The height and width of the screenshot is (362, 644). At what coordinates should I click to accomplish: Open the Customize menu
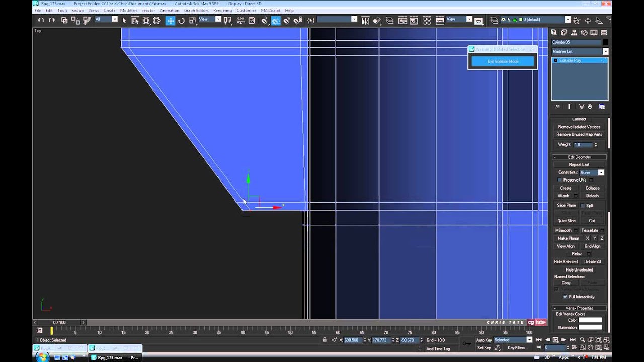tap(247, 10)
